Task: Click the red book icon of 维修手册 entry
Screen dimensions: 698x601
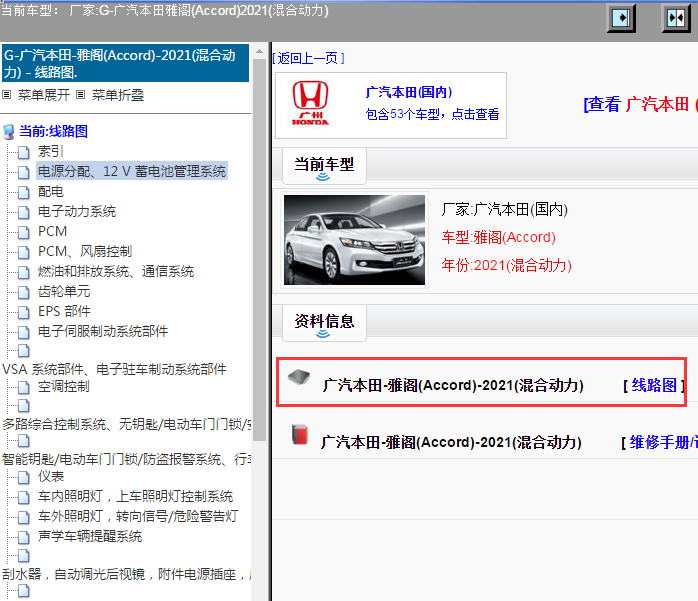Action: pos(300,434)
